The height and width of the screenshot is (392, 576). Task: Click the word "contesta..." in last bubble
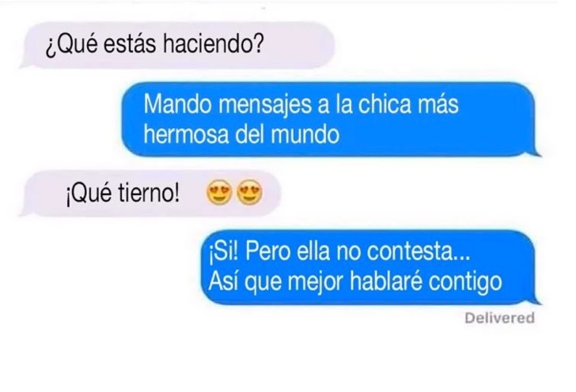[x=419, y=252]
